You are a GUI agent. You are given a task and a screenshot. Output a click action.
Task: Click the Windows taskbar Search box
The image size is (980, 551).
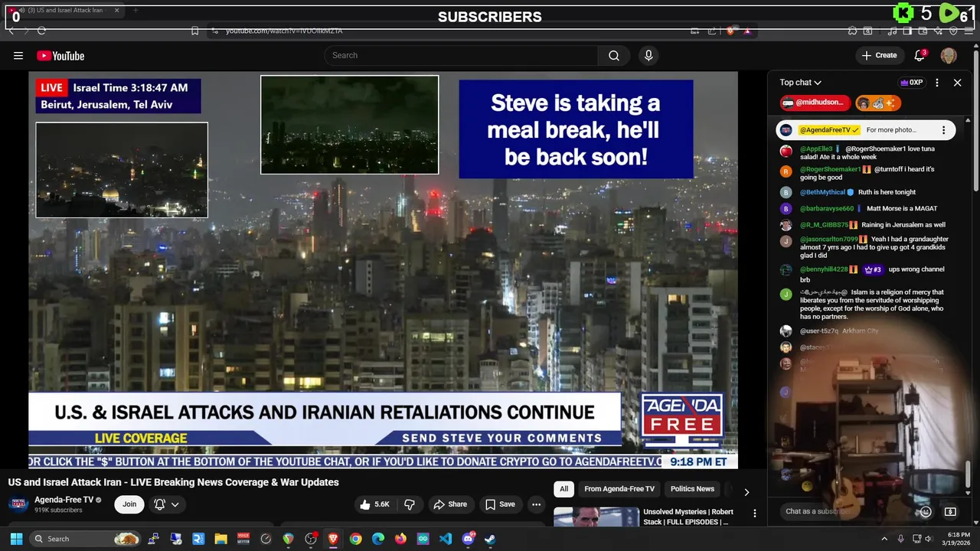(x=86, y=539)
